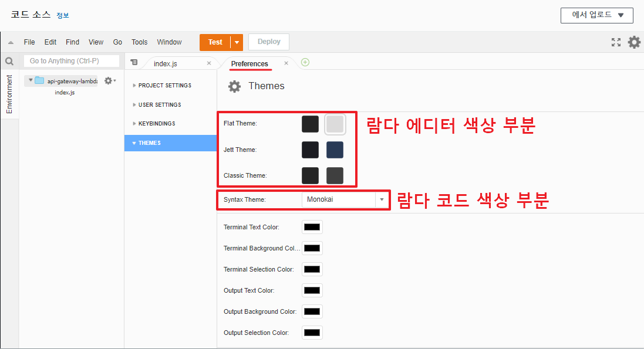Select the gray Classic Theme swatch
This screenshot has height=349, width=644.
pos(335,176)
